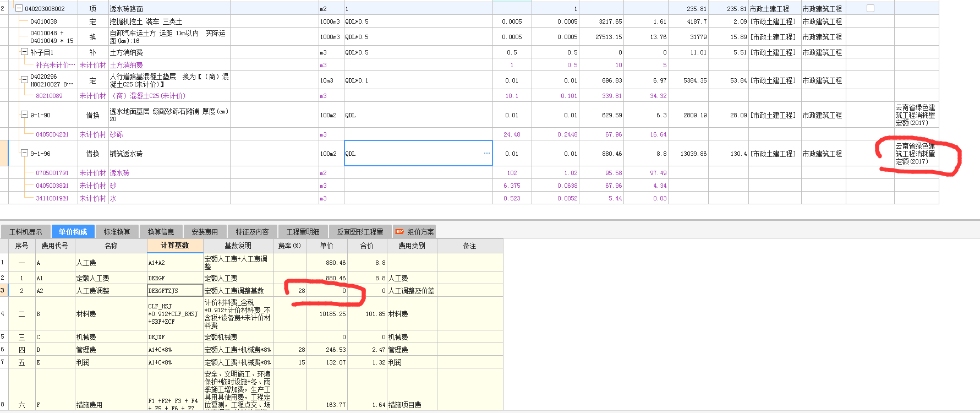The image size is (980, 413).
Task: Click the 人工调整及价差 fee category cell
Action: (x=412, y=291)
